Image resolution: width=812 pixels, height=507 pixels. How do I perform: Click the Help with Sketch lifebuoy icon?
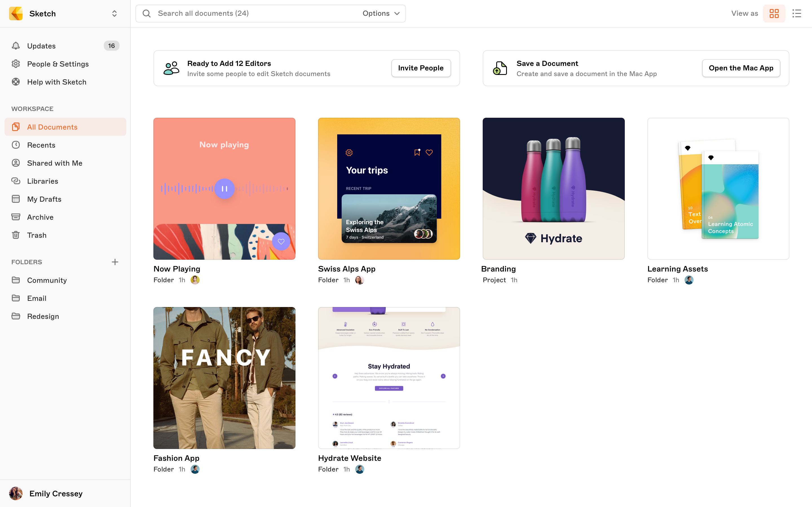(16, 82)
